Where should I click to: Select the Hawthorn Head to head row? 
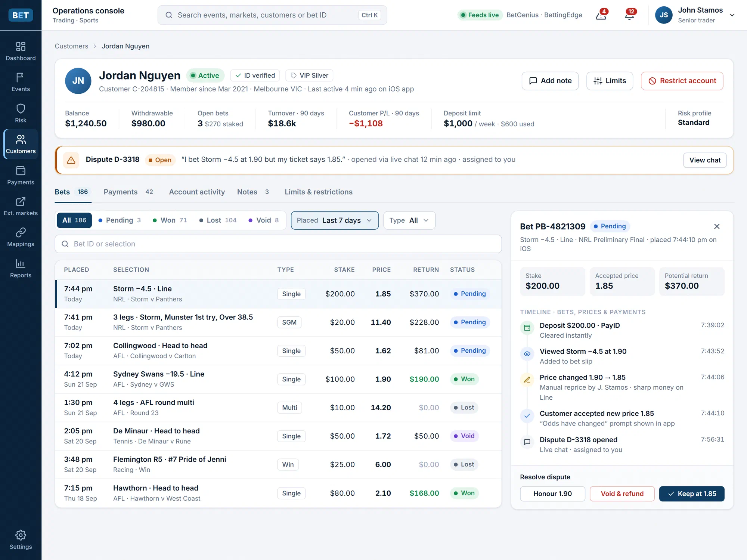[x=278, y=493]
